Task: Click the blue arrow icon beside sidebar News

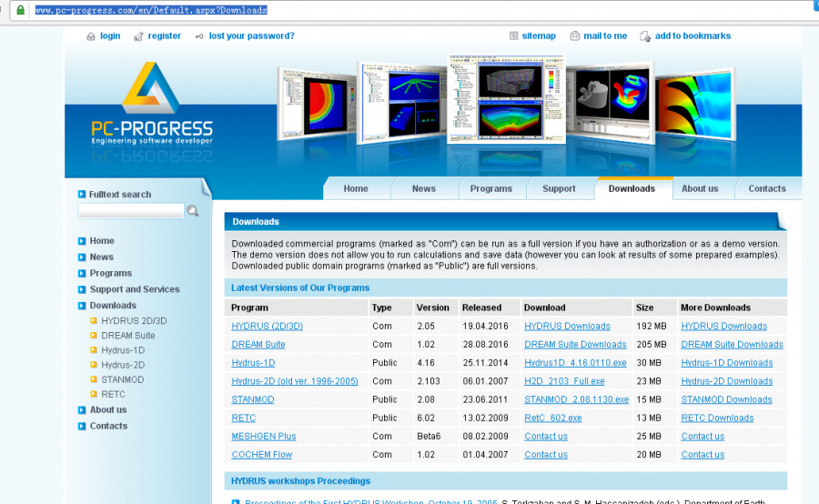Action: tap(82, 257)
